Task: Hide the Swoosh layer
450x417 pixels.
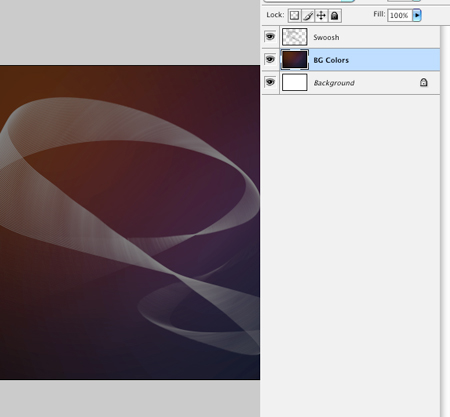Action: coord(270,37)
